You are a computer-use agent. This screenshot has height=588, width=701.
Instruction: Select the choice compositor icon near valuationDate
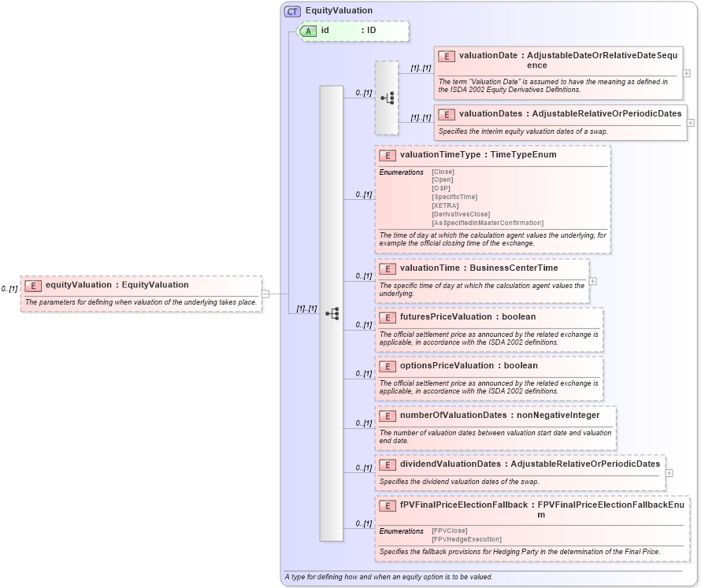(386, 98)
